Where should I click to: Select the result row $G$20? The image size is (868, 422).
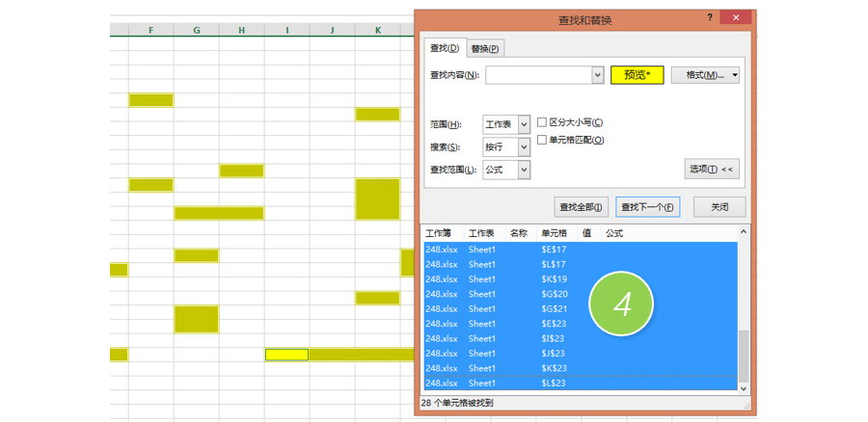click(x=581, y=294)
